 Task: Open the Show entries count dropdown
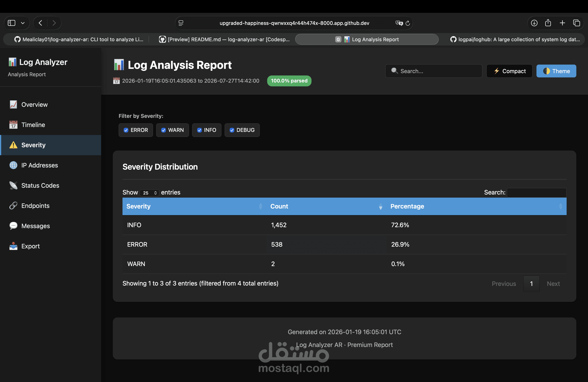point(150,193)
